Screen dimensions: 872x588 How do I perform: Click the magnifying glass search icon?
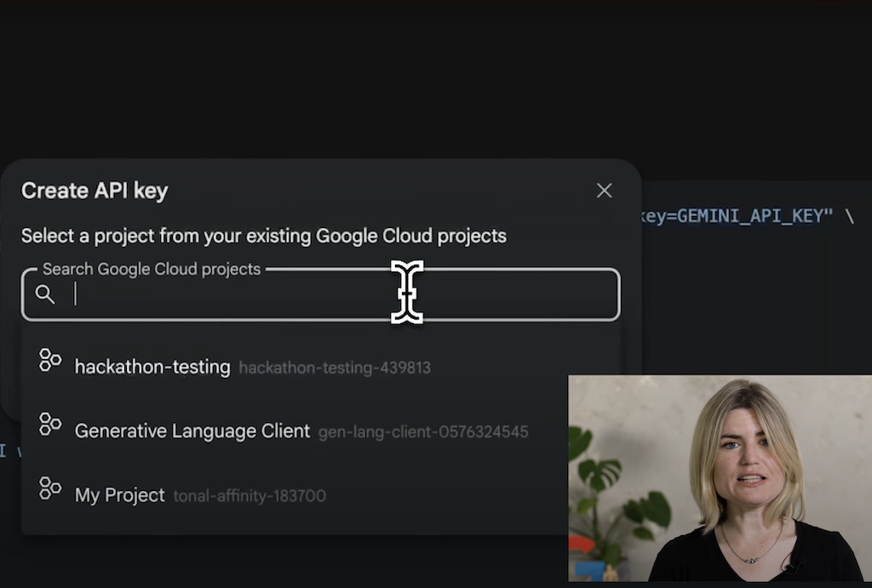pyautogui.click(x=45, y=294)
